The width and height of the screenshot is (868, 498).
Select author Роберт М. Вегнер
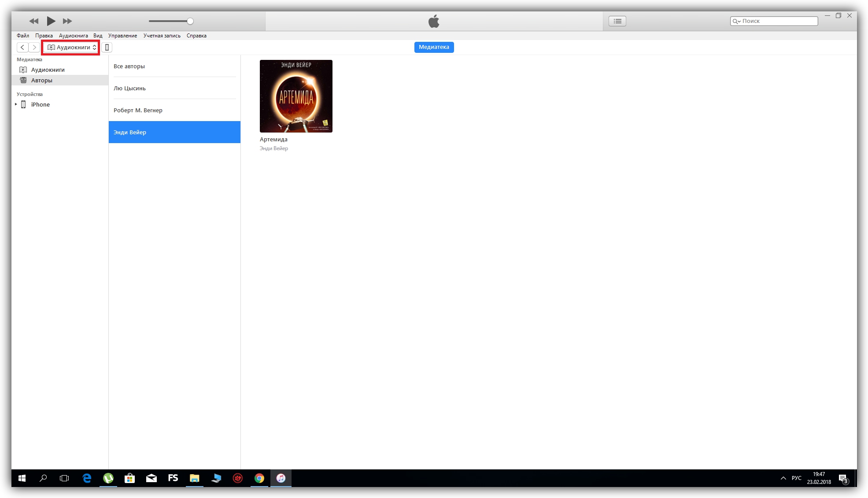[x=174, y=110]
